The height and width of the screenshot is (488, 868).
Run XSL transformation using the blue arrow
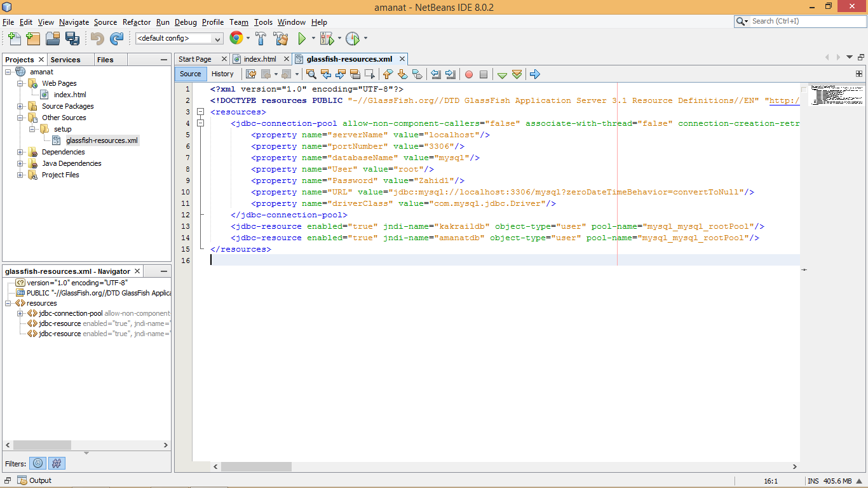coord(534,74)
